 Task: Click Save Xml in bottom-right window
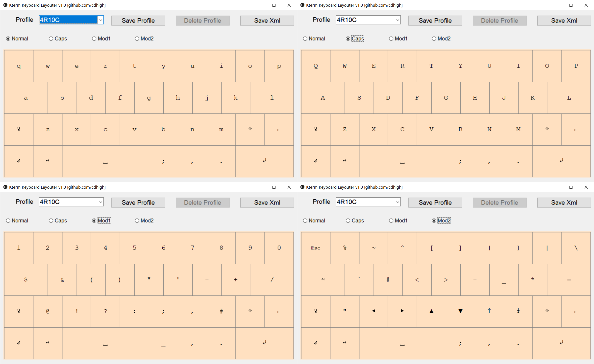[564, 203]
